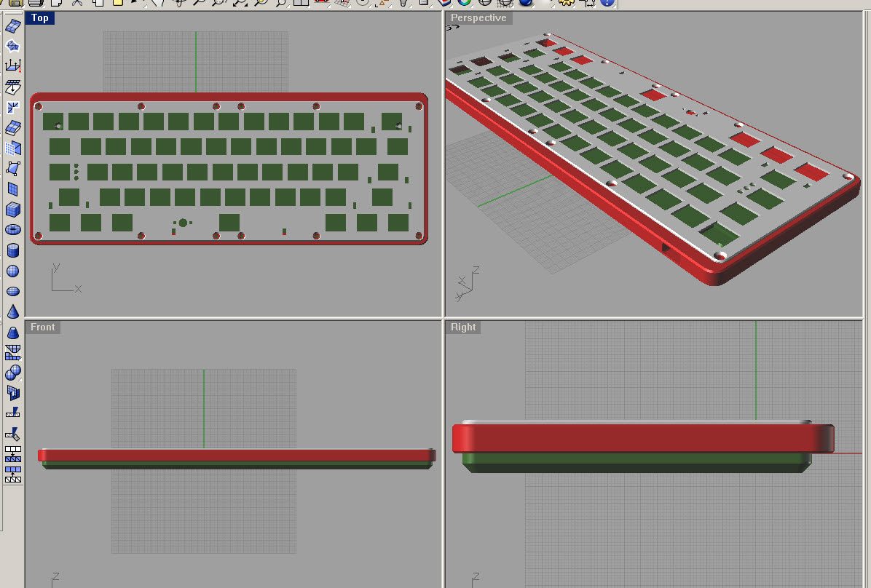Click the blue Help icon in top toolbar
The image size is (871, 588).
tap(607, 3)
